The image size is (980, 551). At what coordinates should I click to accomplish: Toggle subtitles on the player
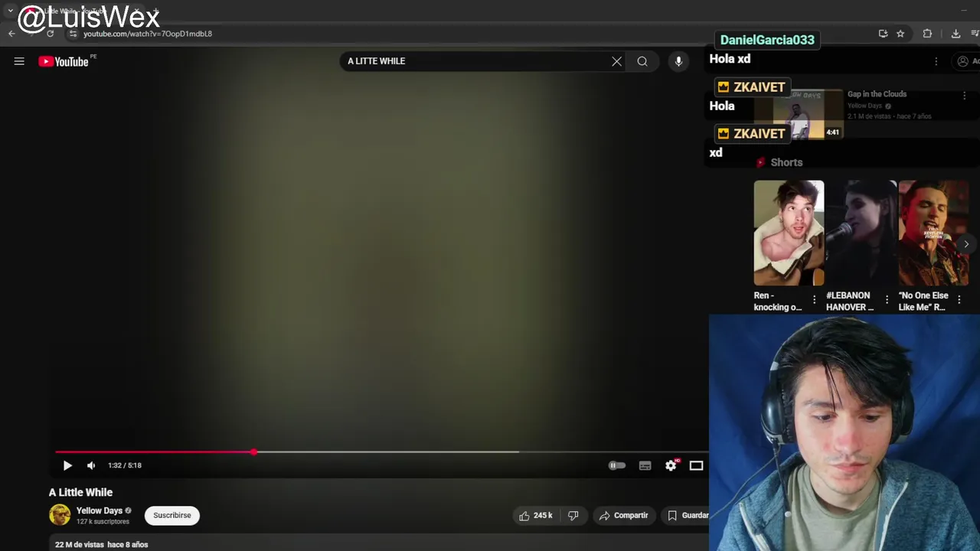coord(645,465)
